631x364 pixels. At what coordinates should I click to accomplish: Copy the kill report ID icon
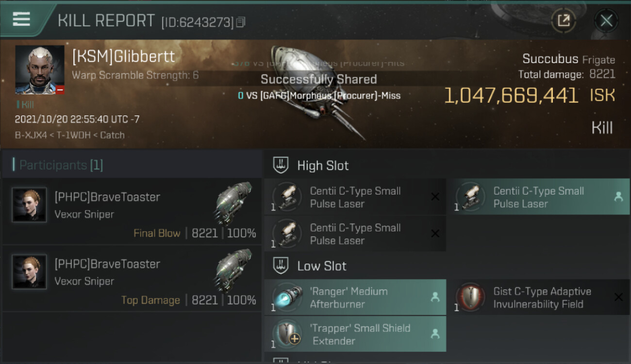241,22
